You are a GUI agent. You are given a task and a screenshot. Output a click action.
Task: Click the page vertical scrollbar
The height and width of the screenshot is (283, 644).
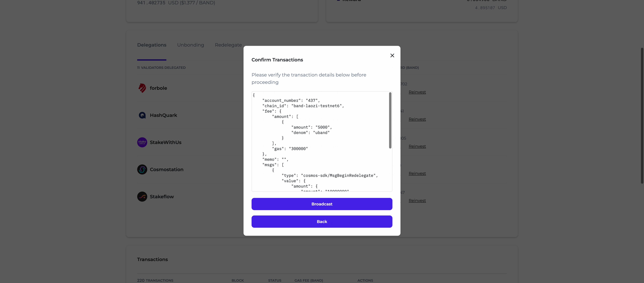642,116
